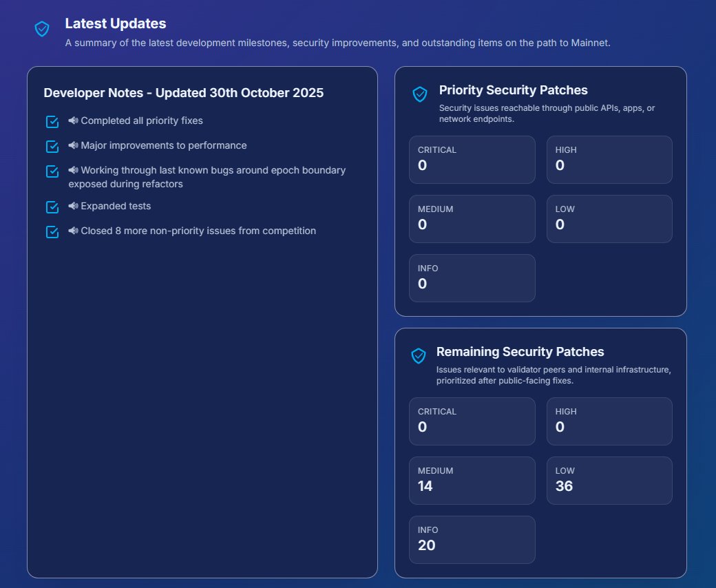Expand the MEDIUM card showing 14
716x588 pixels.
tap(472, 480)
